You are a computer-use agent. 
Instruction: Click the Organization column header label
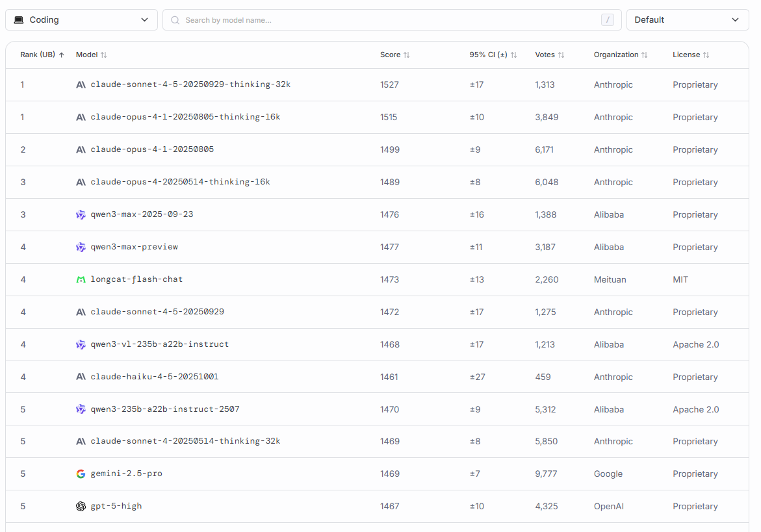(616, 55)
